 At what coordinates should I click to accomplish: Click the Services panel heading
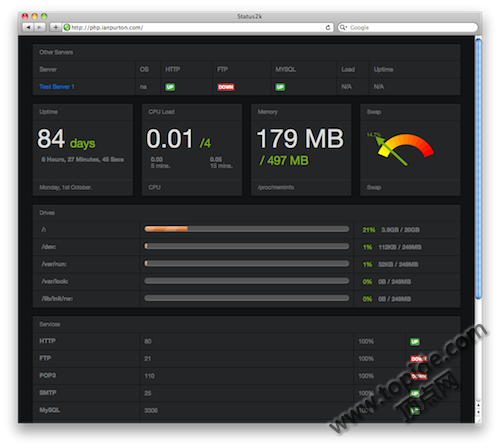(50, 324)
